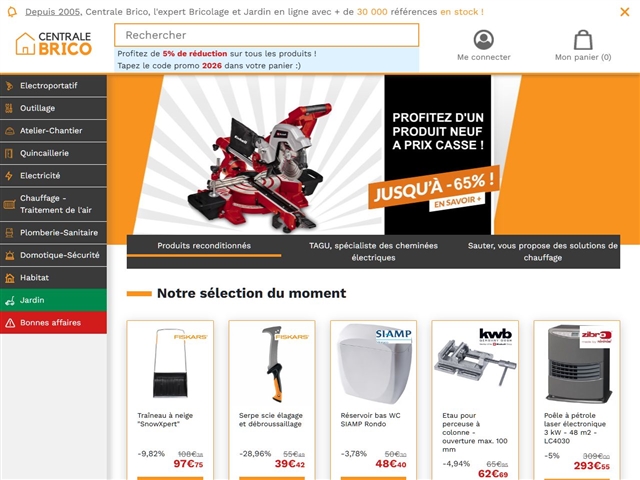Select the Electroportatif drill icon
The width and height of the screenshot is (640, 480).
coord(9,86)
